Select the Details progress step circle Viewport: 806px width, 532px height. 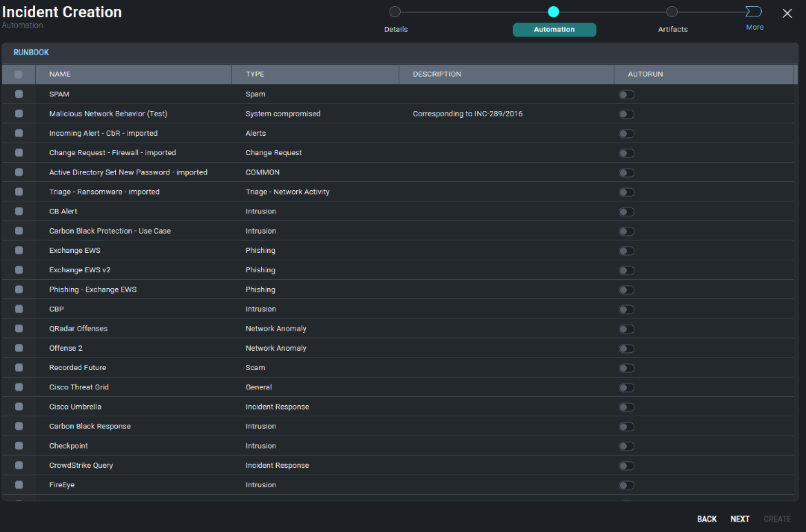395,12
